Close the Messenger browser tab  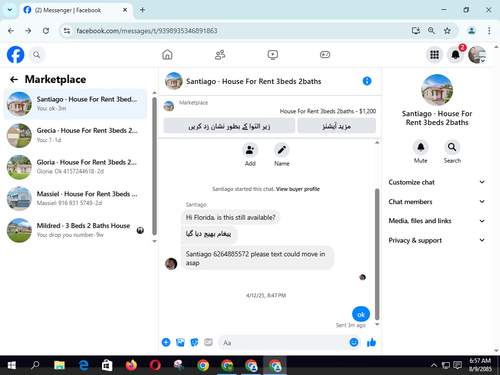coord(125,10)
